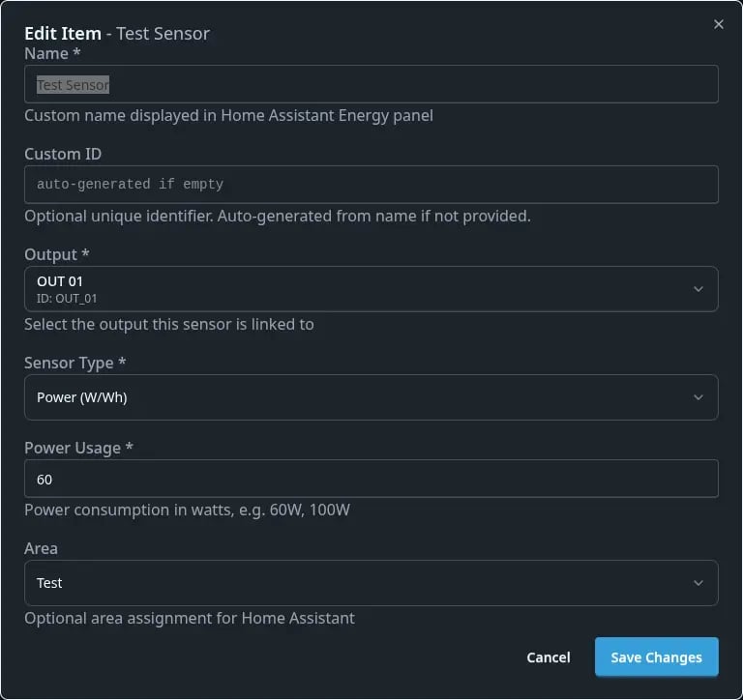Screen dimensions: 743x700
Task: Click the "ID: OUT_01" subtext in Output
Action: (x=67, y=299)
